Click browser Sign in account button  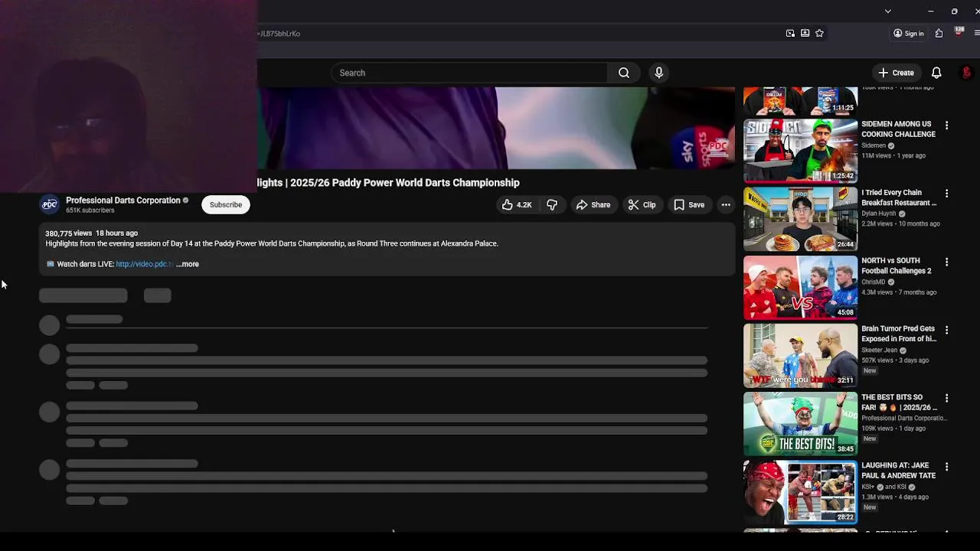click(909, 33)
